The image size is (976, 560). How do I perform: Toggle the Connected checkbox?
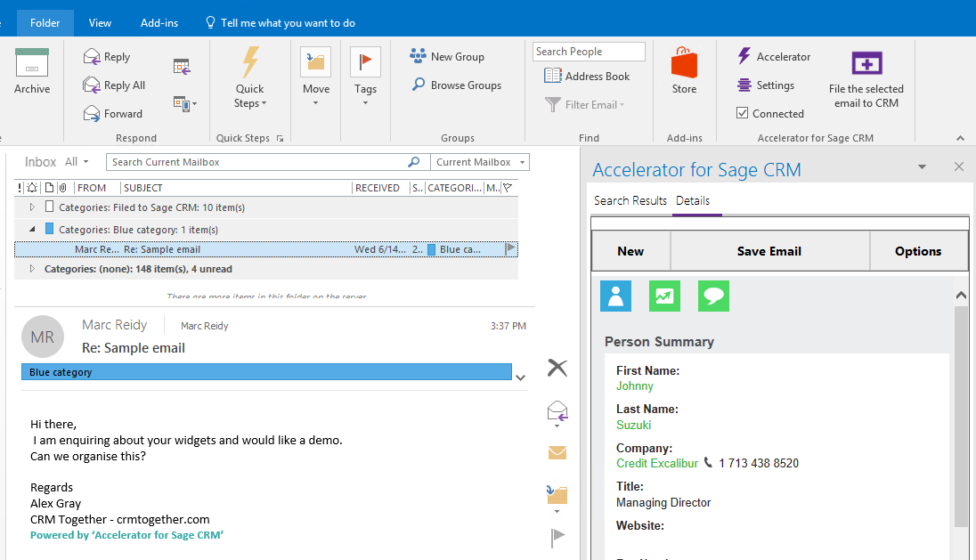[742, 113]
